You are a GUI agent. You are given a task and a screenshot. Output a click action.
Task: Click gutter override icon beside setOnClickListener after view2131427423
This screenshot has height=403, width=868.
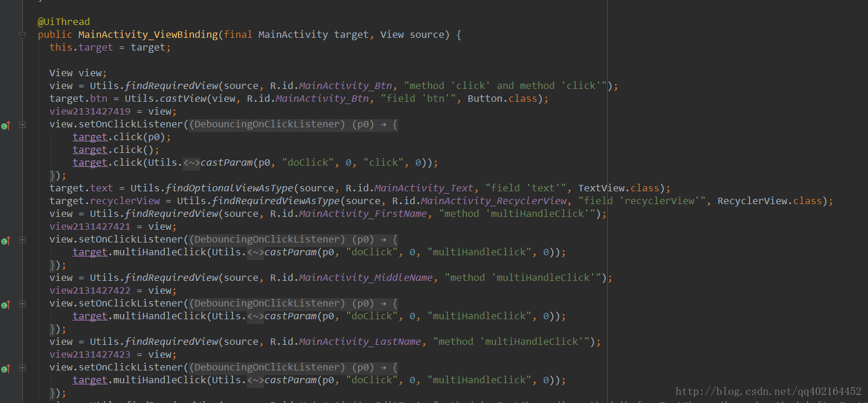tap(6, 368)
